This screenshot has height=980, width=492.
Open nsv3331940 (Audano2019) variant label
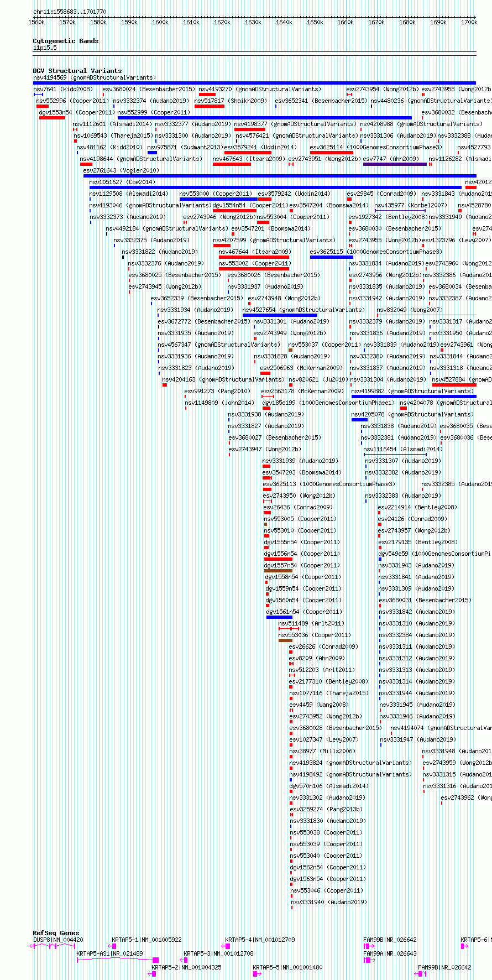coord(328,902)
